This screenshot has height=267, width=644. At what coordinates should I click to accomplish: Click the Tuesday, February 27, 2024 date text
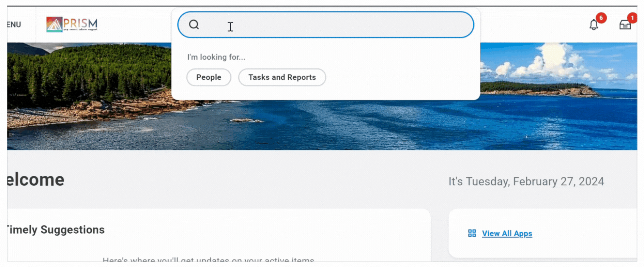click(526, 181)
